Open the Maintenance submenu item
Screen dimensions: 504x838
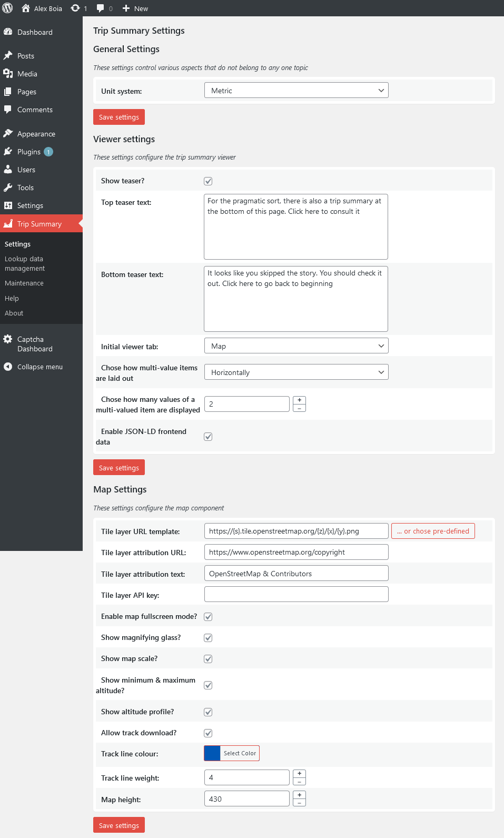pyautogui.click(x=24, y=283)
